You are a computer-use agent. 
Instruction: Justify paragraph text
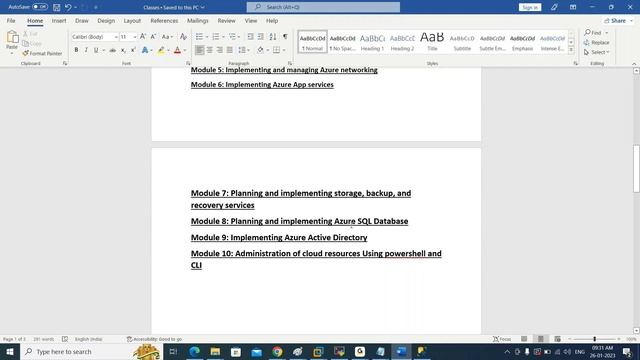pyautogui.click(x=230, y=50)
